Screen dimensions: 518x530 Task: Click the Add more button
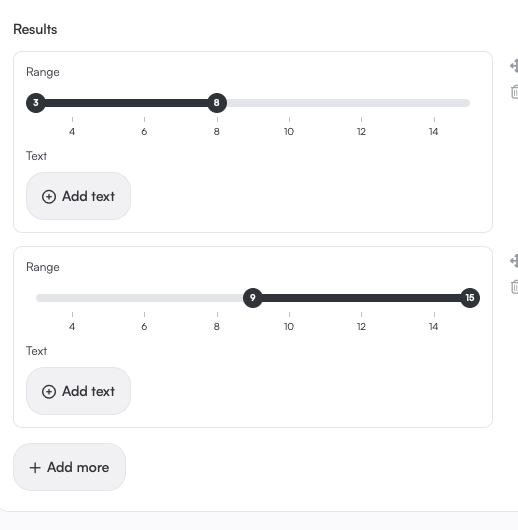[x=69, y=467]
